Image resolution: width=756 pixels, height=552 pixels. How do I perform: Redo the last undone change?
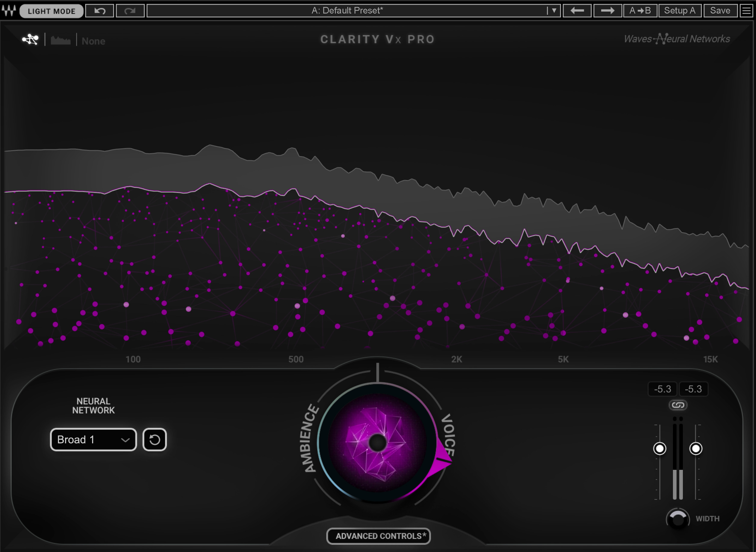coord(130,11)
